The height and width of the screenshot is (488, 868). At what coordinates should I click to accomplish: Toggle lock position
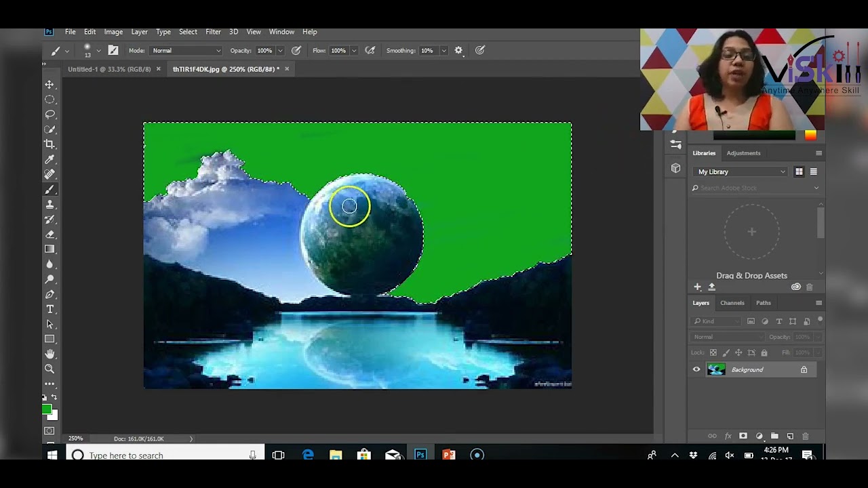738,352
